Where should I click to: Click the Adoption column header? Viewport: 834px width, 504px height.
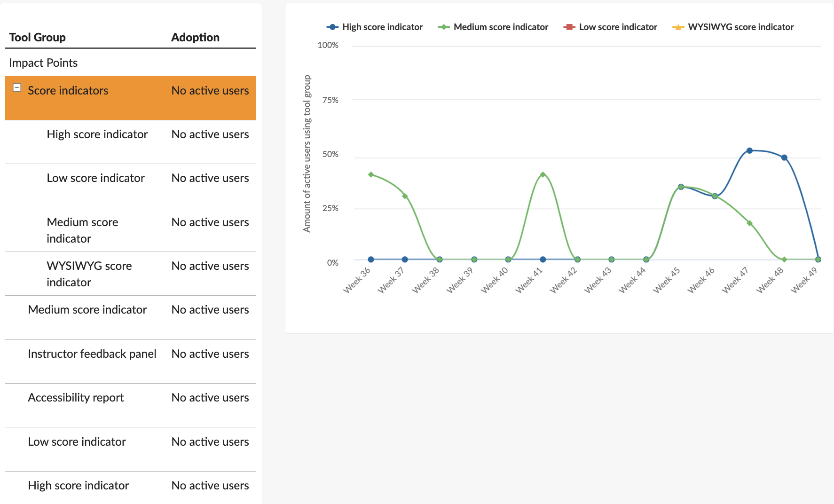tap(195, 38)
